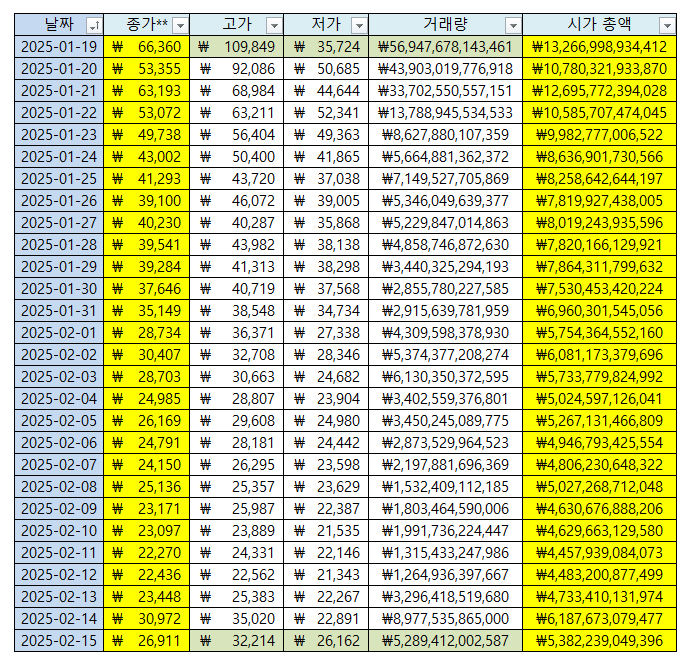The width and height of the screenshot is (685, 662).
Task: Select date cell 2025-01-22
Action: pos(59,113)
